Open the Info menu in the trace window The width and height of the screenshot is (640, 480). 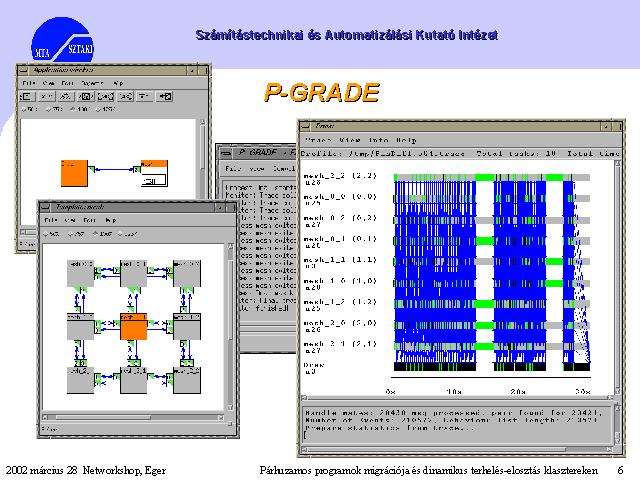[378, 140]
